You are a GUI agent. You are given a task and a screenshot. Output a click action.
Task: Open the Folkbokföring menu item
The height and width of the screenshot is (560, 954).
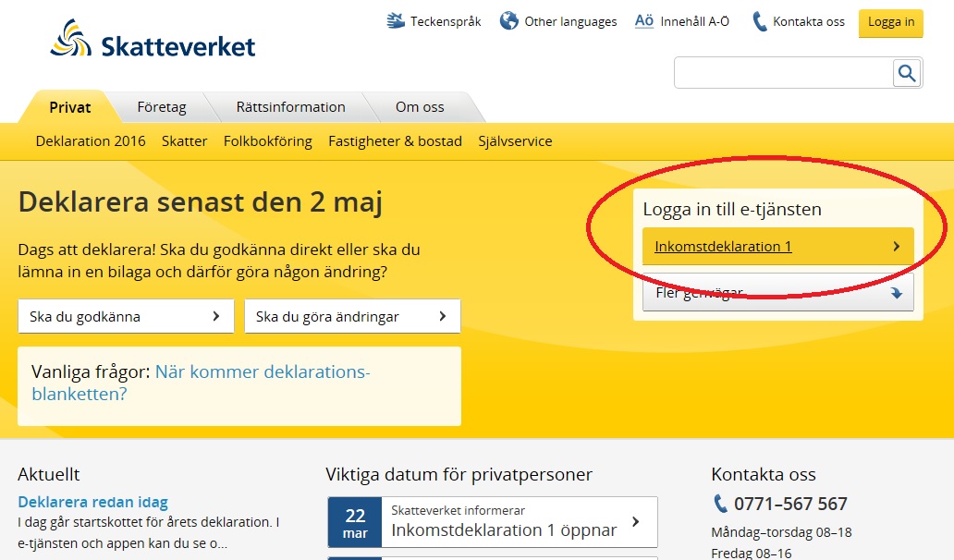click(x=268, y=141)
